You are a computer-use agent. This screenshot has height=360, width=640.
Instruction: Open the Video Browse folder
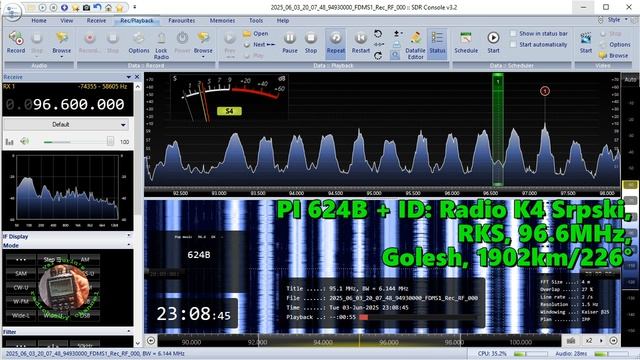614,55
